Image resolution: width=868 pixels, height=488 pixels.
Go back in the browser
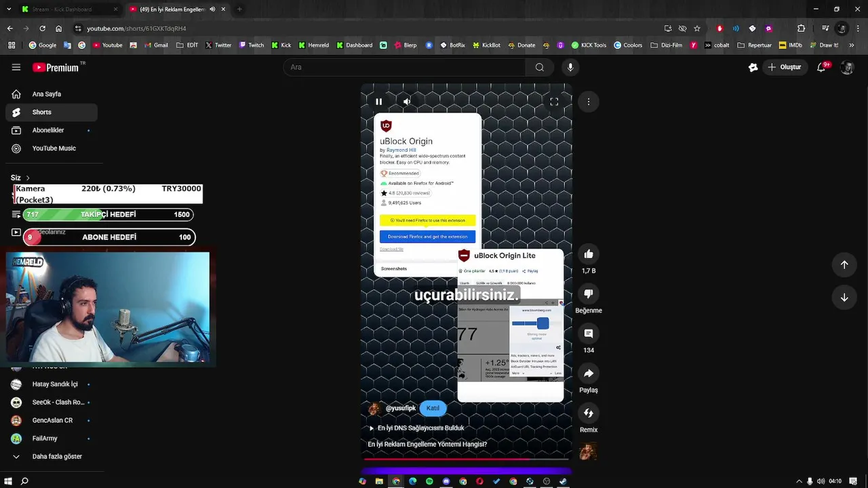click(x=9, y=28)
